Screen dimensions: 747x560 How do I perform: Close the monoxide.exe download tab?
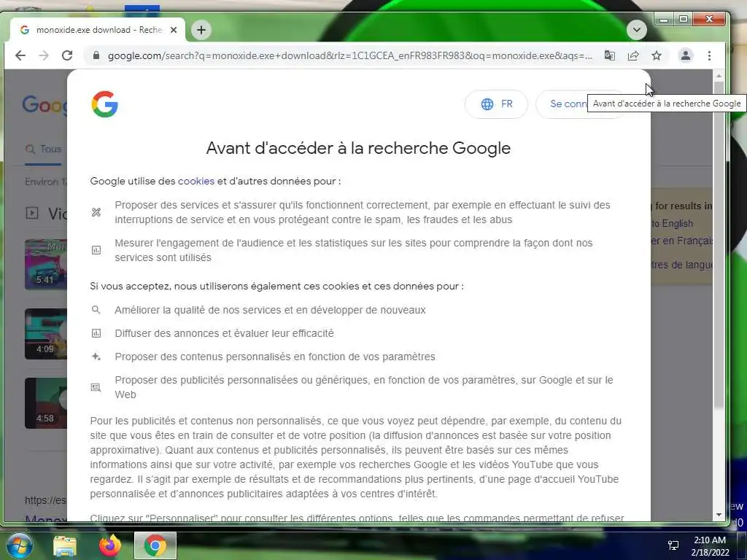pyautogui.click(x=174, y=29)
